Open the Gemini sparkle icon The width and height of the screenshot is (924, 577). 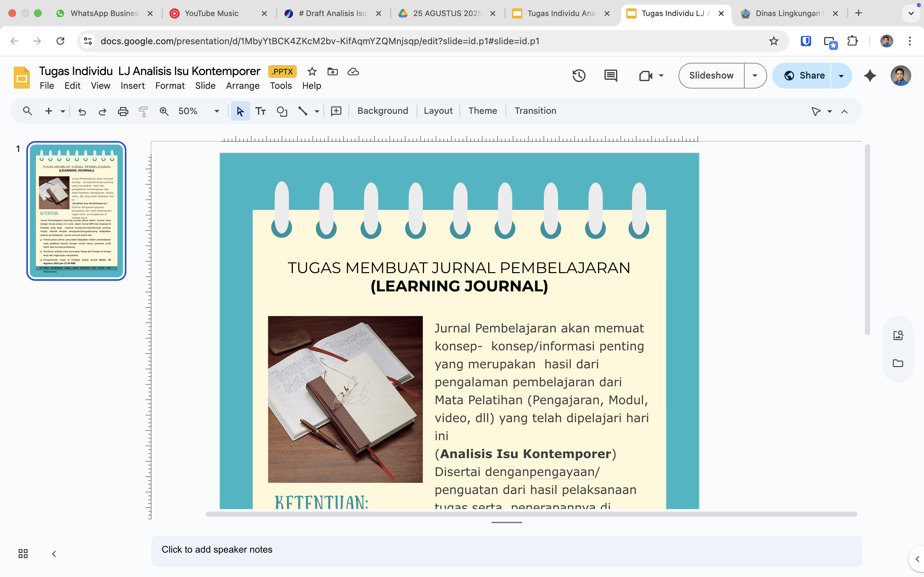pos(870,76)
